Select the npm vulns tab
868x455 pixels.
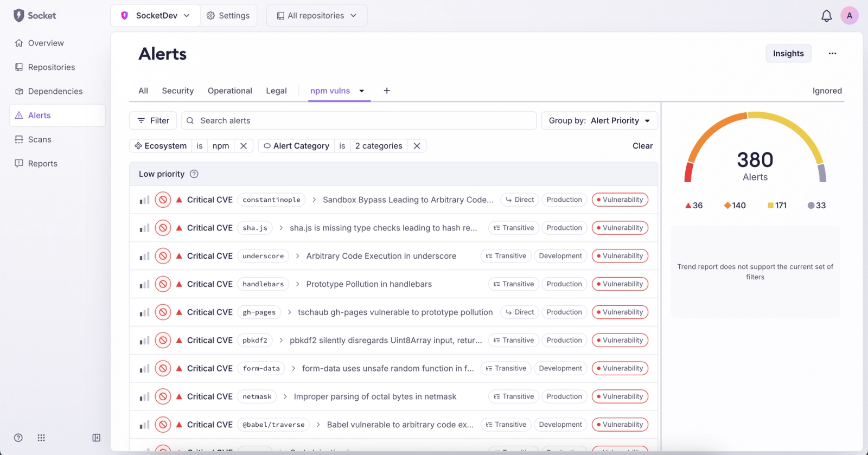(x=330, y=91)
